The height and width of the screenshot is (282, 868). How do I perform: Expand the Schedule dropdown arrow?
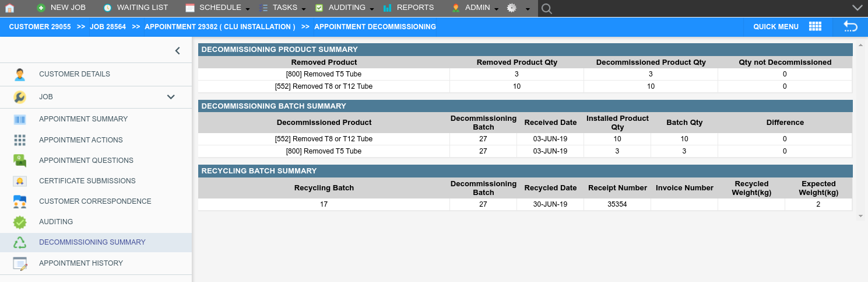(248, 9)
